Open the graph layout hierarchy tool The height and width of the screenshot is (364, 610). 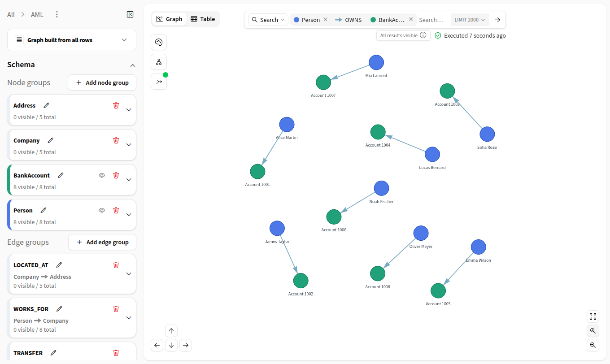click(x=159, y=62)
